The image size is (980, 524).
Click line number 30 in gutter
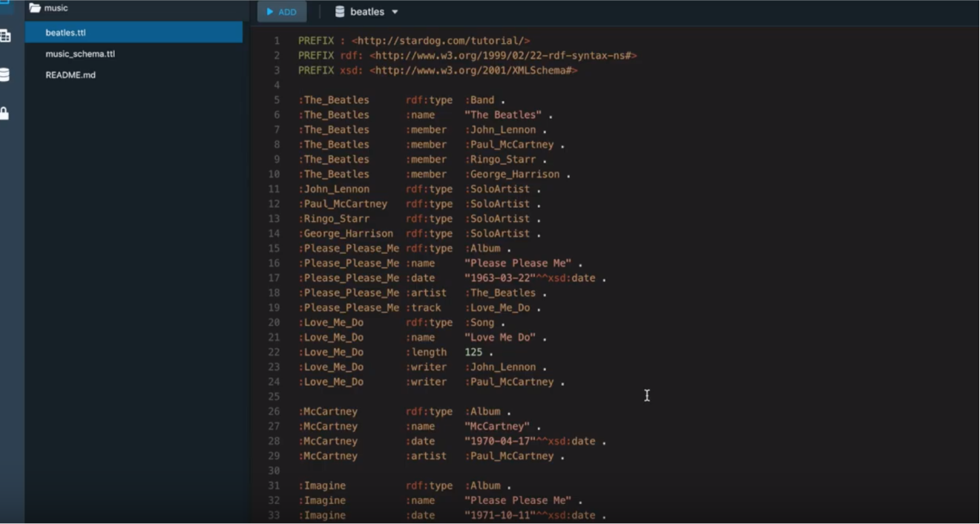[x=274, y=471]
